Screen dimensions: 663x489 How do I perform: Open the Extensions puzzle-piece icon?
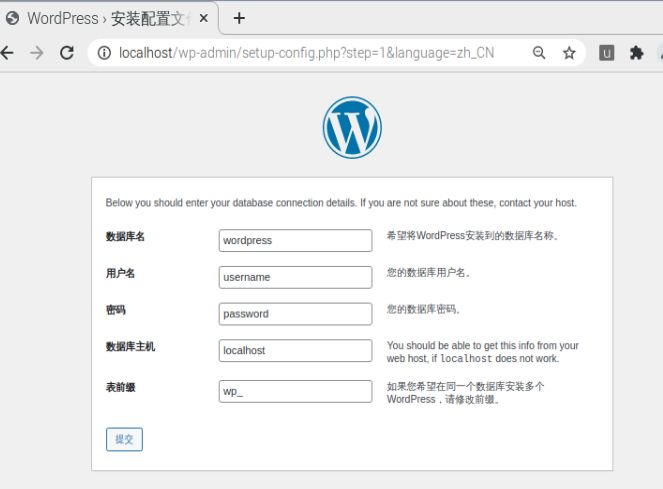tap(636, 53)
